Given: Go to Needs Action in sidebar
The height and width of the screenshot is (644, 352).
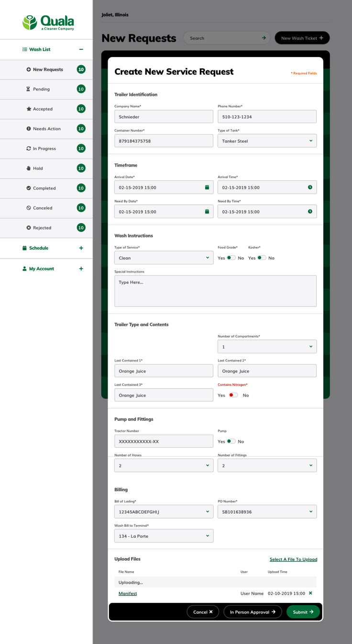Looking at the screenshot, I should [46, 129].
